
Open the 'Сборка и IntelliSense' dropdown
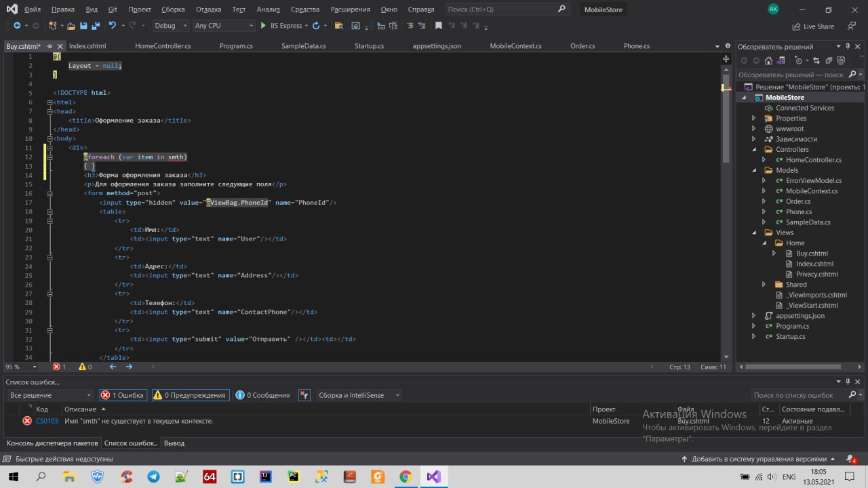(x=359, y=395)
